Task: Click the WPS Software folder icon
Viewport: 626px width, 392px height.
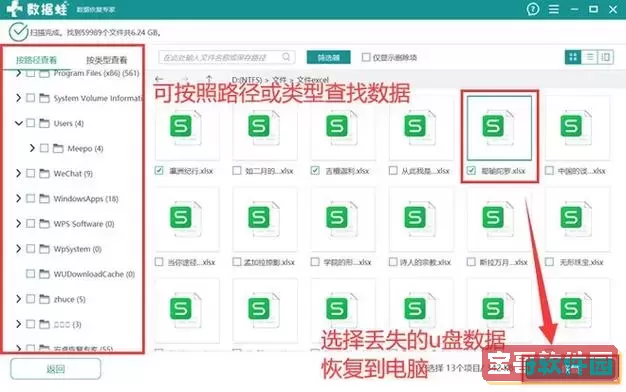Action: 44,224
